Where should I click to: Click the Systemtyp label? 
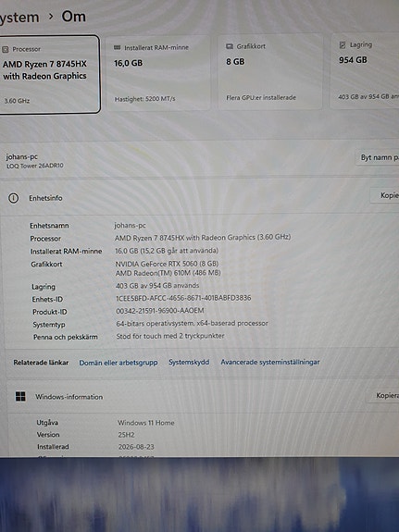[49, 325]
